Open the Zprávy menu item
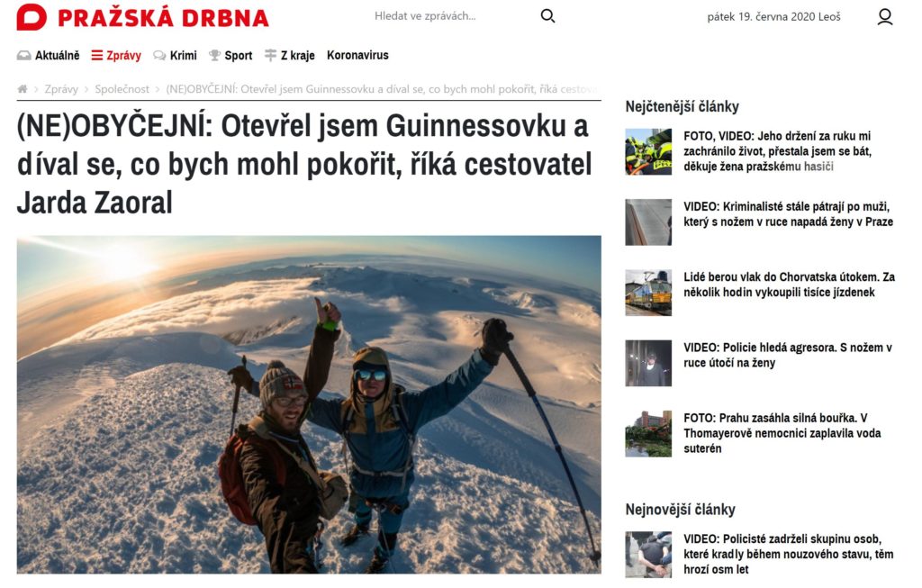The image size is (922, 588). click(116, 55)
